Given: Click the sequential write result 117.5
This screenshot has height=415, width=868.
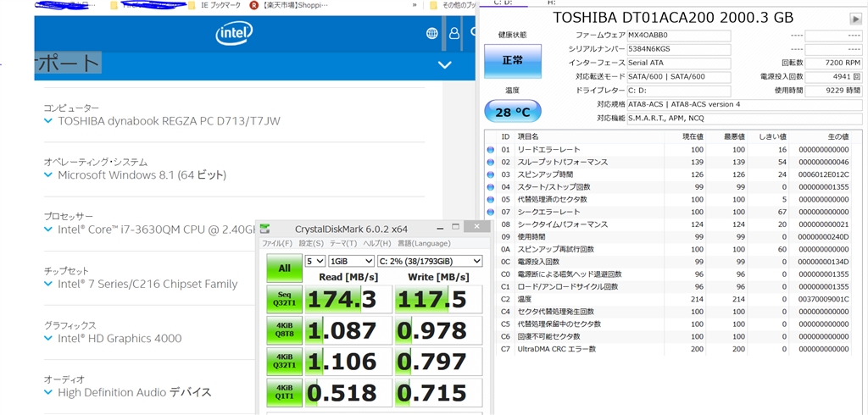Looking at the screenshot, I should pyautogui.click(x=438, y=299).
